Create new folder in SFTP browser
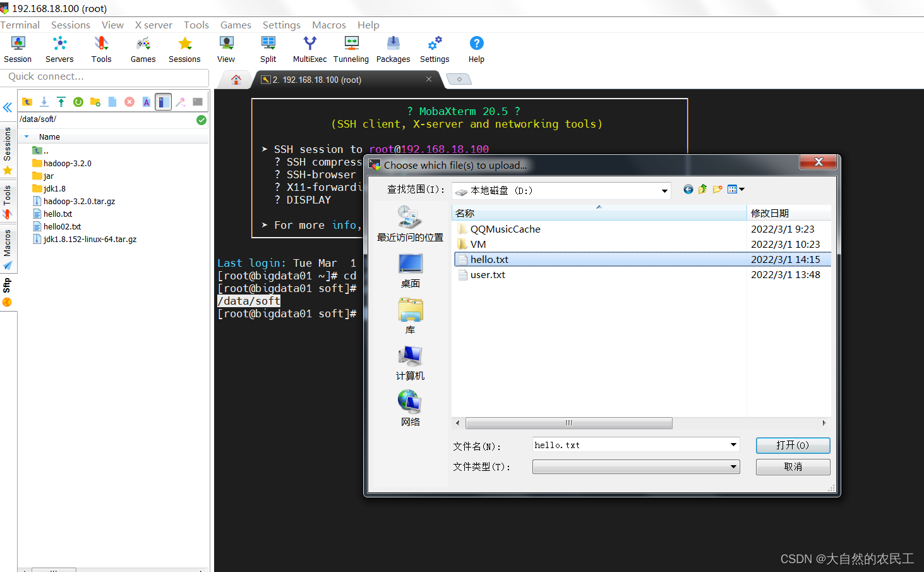Screen dimensions: 924x572 click(95, 102)
